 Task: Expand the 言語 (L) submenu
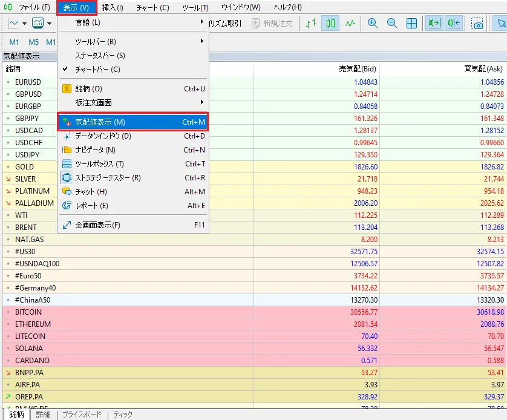click(133, 22)
